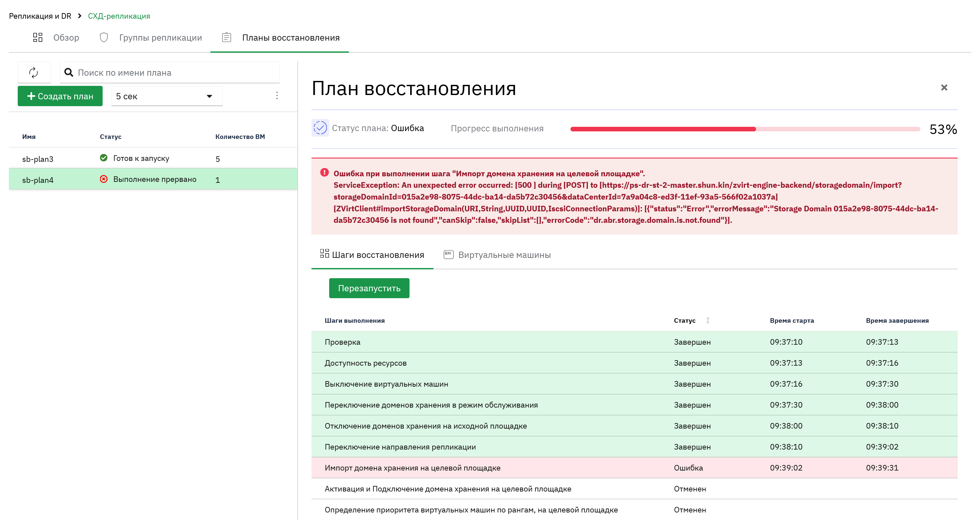Click the Время старта column header
The image size is (980, 520).
coord(792,320)
